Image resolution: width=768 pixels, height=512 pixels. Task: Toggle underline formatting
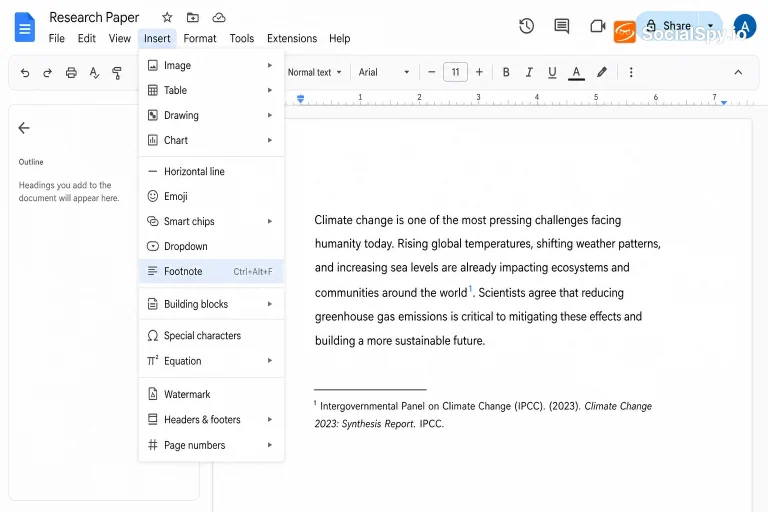coord(552,73)
